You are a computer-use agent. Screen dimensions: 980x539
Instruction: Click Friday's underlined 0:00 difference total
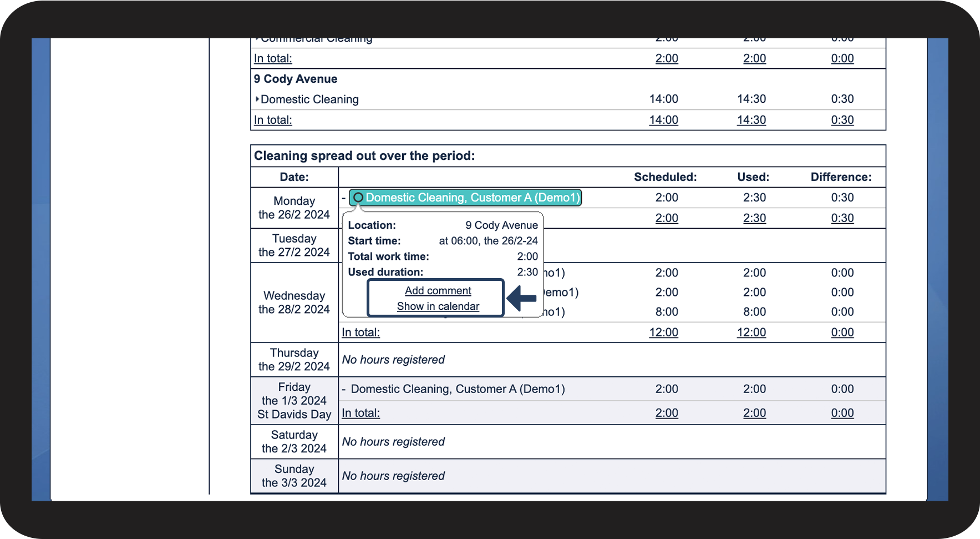coord(842,413)
